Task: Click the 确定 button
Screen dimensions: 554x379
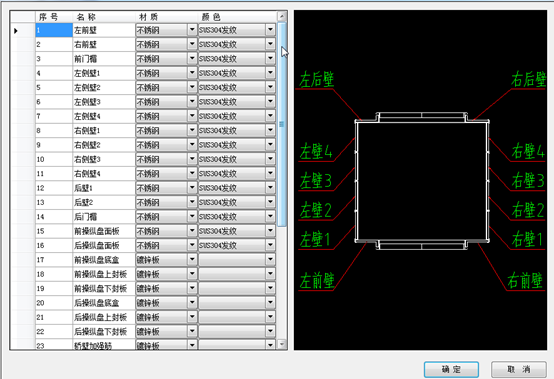Action: pyautogui.click(x=451, y=369)
